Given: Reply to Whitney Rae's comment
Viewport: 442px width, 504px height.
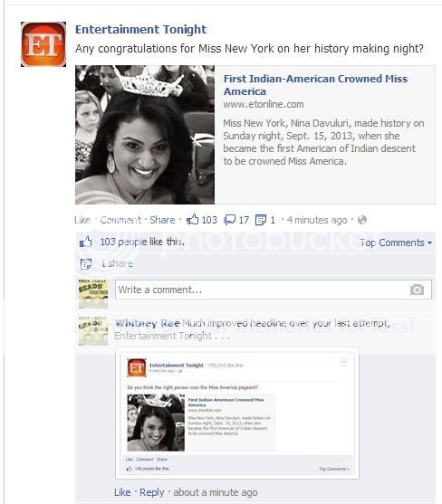Looking at the screenshot, I should 151,492.
